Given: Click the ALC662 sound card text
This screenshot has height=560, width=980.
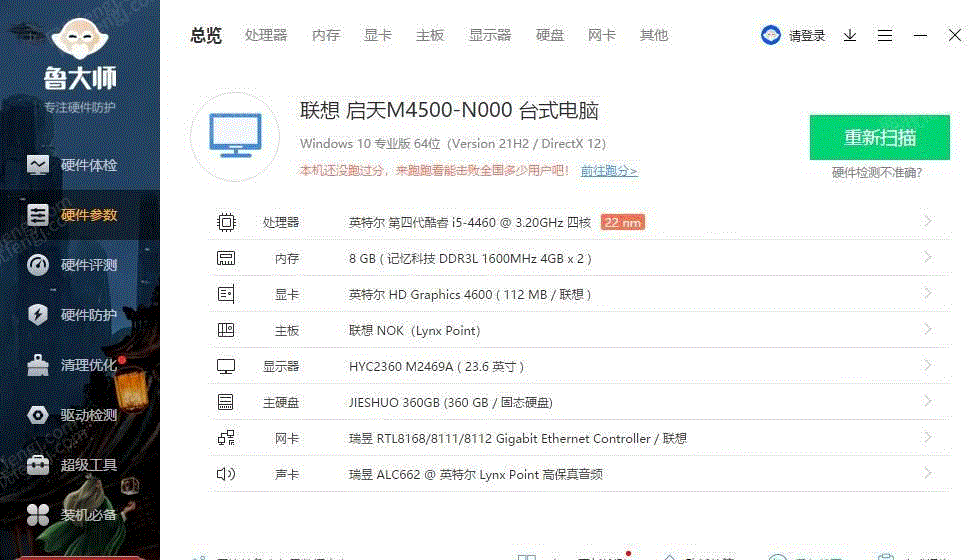Looking at the screenshot, I should [476, 474].
